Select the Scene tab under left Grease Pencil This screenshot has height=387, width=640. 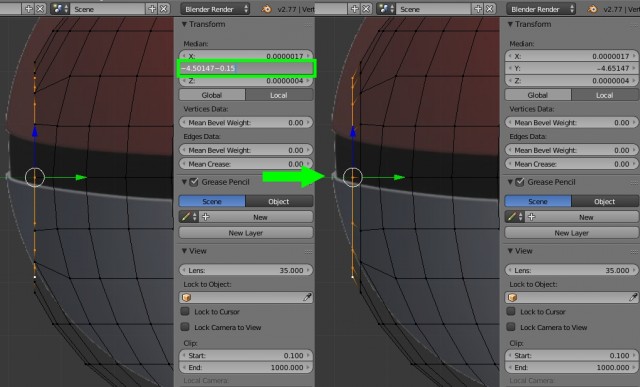click(212, 201)
